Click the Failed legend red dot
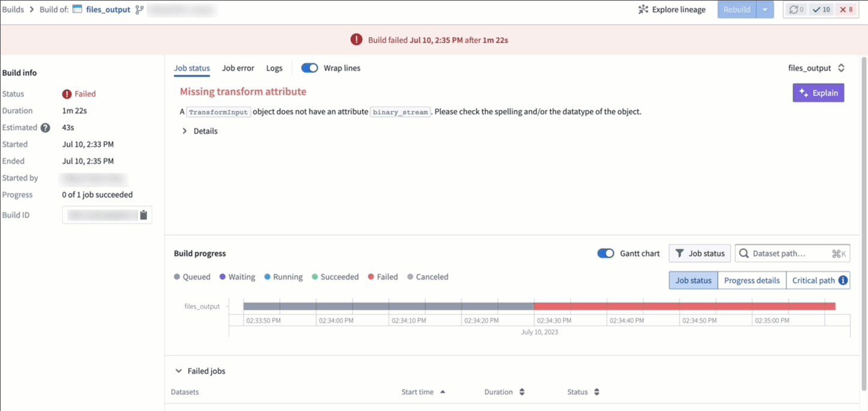Screen dimensions: 868x411 click(x=371, y=277)
